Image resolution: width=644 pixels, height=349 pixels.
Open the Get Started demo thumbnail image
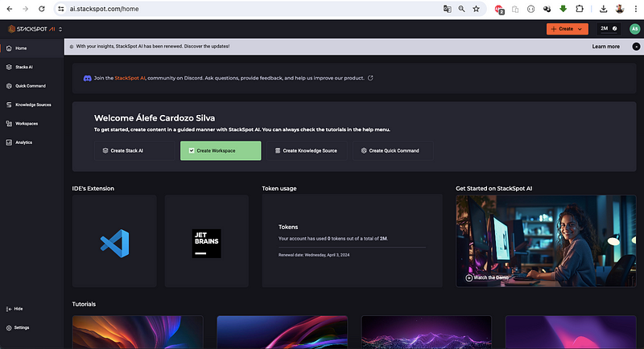click(546, 241)
